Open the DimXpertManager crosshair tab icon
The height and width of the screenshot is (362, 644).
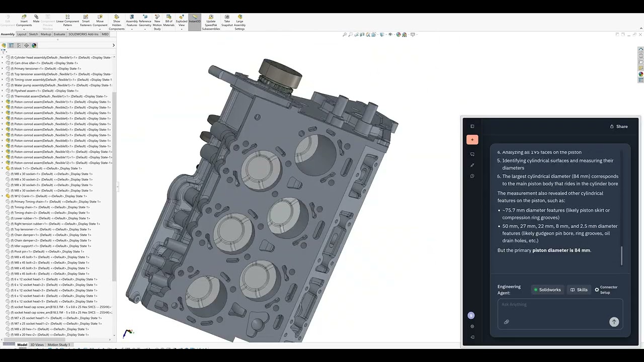click(27, 45)
